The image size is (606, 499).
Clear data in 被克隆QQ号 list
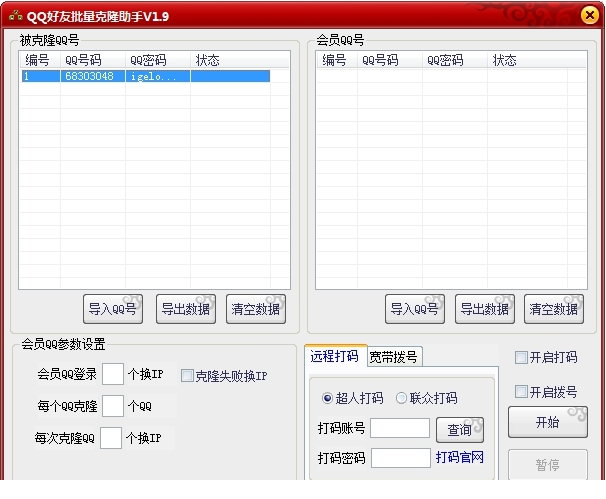tap(256, 309)
